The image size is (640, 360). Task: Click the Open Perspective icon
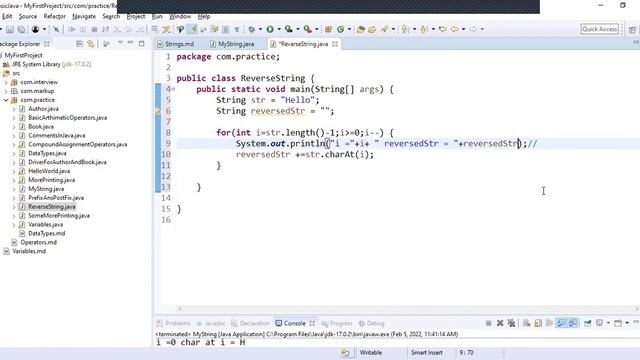(x=632, y=29)
